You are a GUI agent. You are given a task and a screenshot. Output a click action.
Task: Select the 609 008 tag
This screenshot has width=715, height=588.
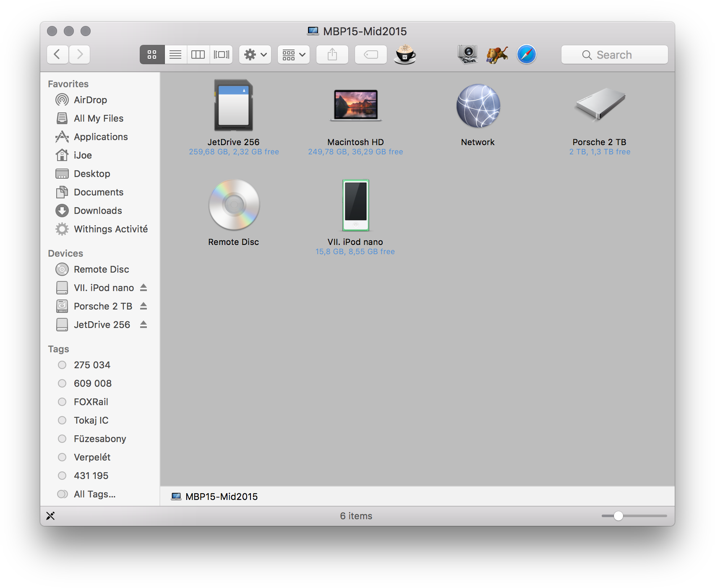pyautogui.click(x=99, y=383)
